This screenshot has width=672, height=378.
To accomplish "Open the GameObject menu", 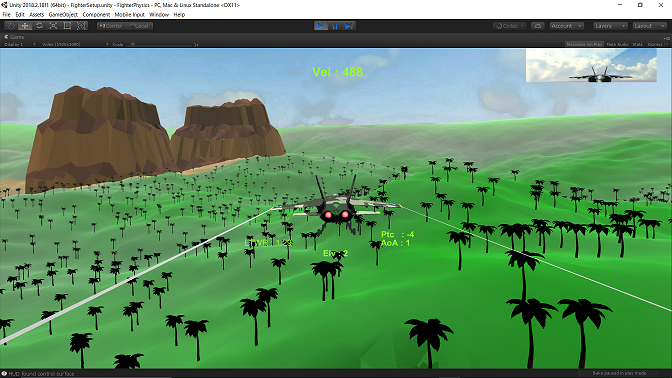I will click(63, 15).
